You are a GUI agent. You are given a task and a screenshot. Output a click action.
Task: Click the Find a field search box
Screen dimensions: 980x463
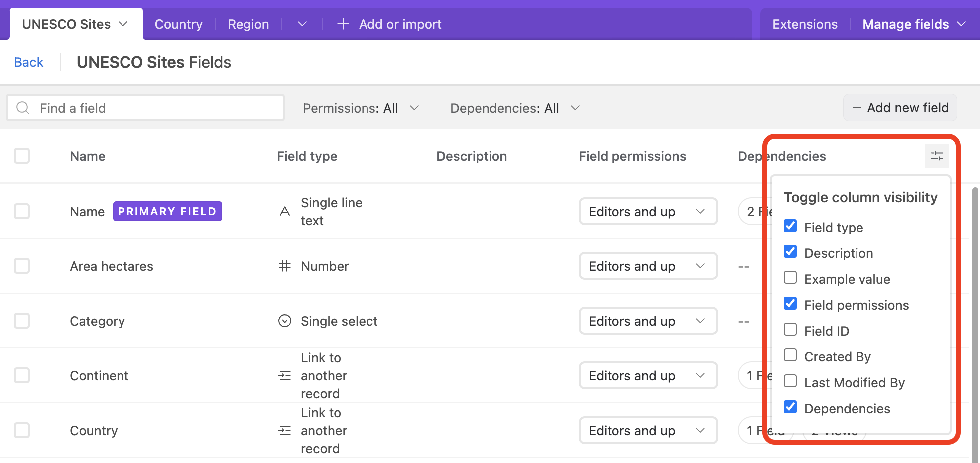pyautogui.click(x=145, y=108)
